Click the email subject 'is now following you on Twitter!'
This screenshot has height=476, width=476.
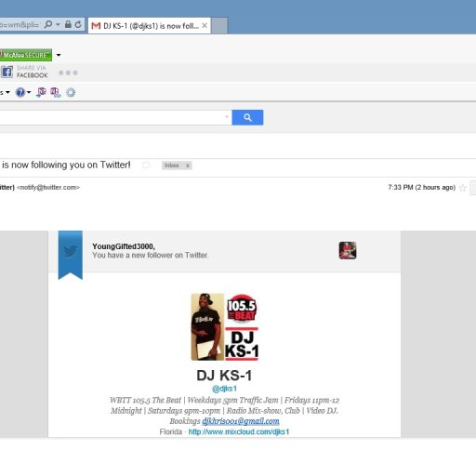point(66,165)
